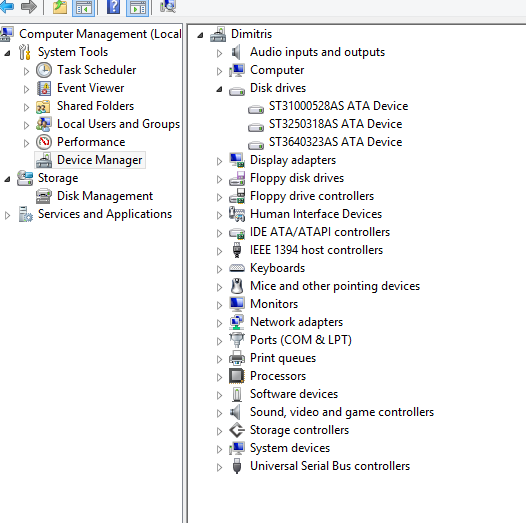Click the Processors chip icon
Viewport: 527px width, 523px height.
coord(237,376)
